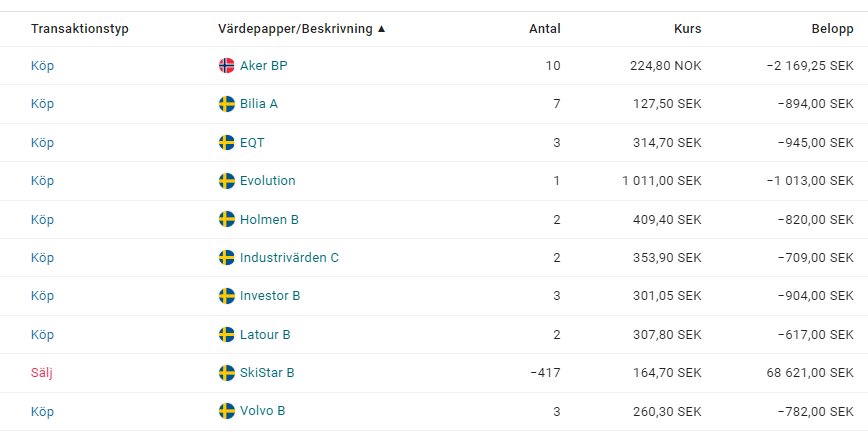The height and width of the screenshot is (442, 868).
Task: Click the Swedish flag icon next to EQT
Action: pos(227,143)
